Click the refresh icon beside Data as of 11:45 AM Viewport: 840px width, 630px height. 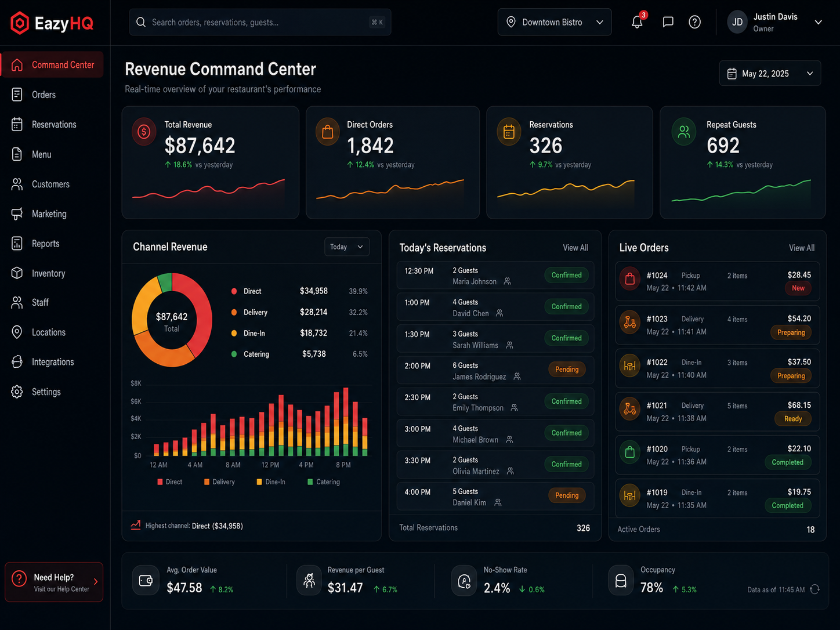point(814,589)
